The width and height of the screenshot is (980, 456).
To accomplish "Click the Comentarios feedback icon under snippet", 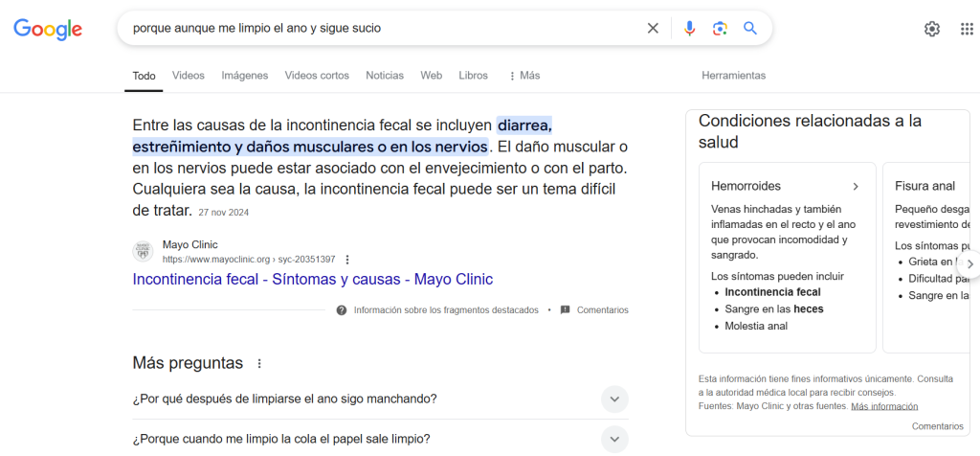I will 566,310.
